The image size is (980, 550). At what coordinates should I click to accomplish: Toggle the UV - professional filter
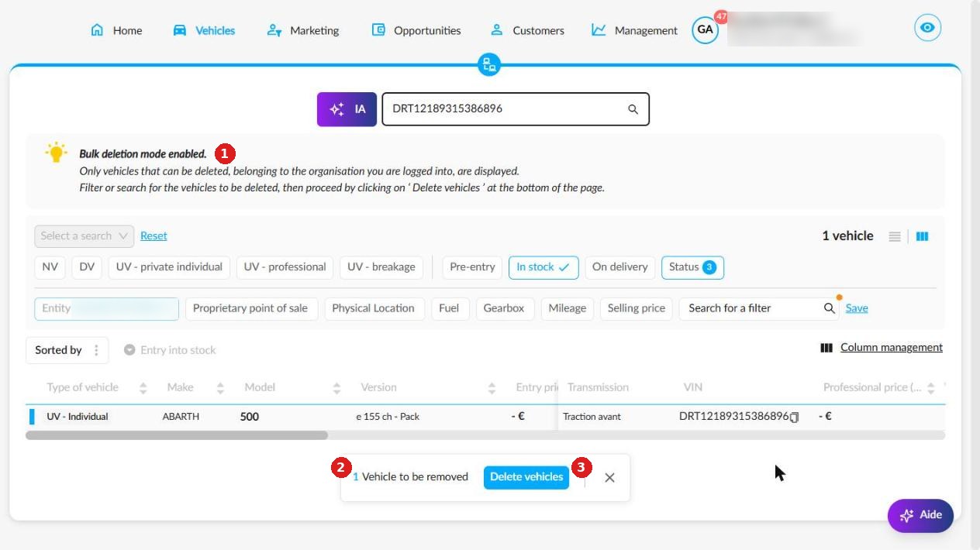click(285, 267)
